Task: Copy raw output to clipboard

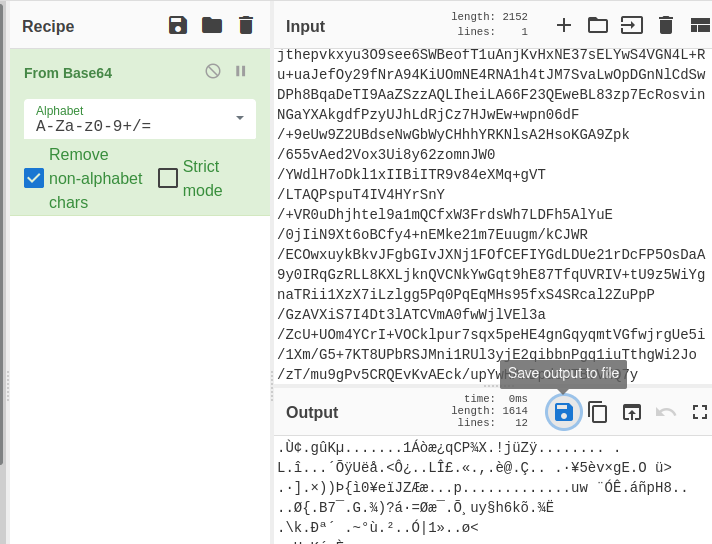Action: pos(598,412)
